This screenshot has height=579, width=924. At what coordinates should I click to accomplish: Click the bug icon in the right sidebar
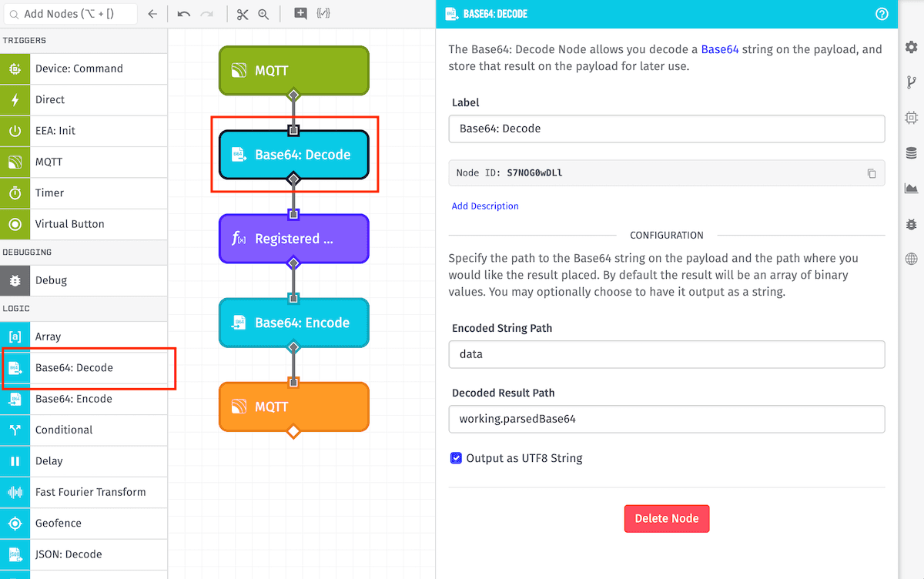912,224
